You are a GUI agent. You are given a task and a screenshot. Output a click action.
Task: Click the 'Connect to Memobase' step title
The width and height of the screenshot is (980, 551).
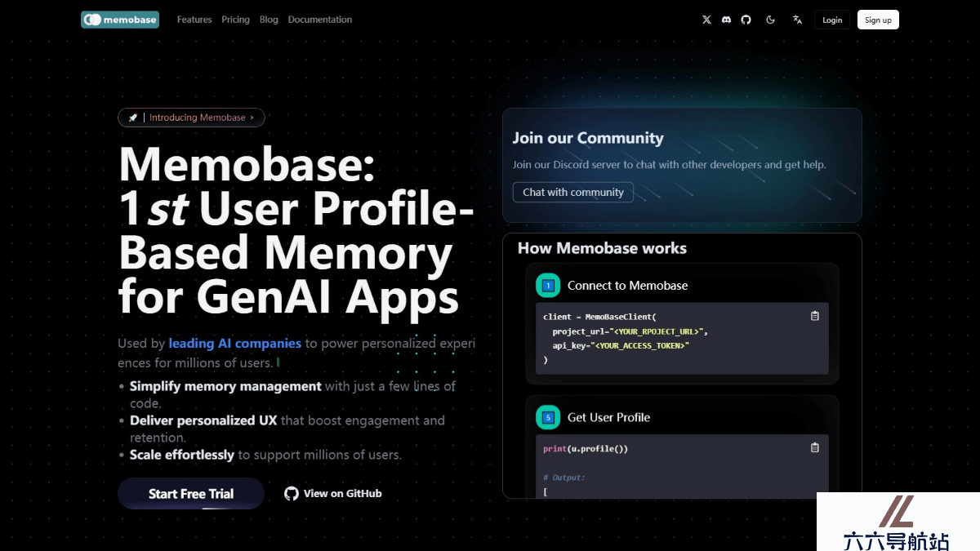[627, 286]
